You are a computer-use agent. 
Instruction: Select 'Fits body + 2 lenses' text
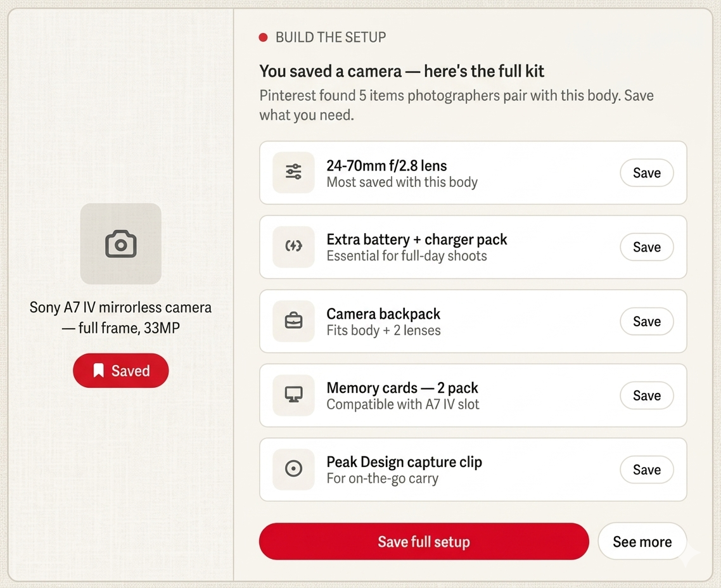click(x=383, y=330)
